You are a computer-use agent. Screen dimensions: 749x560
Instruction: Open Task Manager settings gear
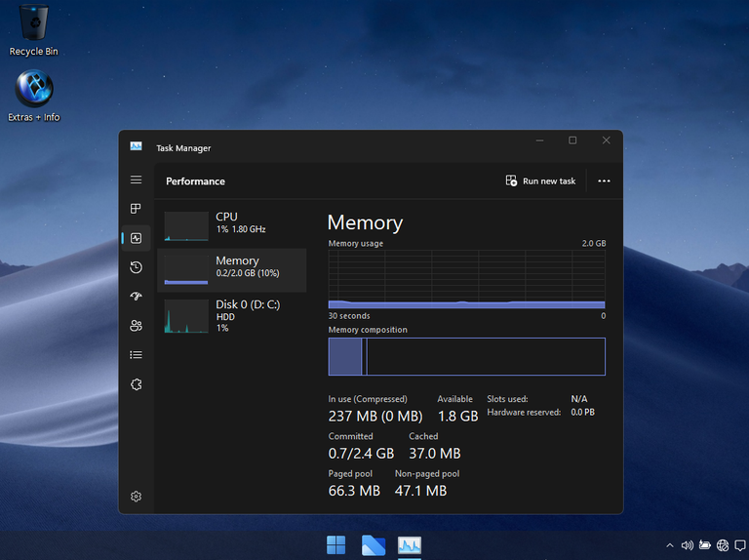(x=137, y=497)
